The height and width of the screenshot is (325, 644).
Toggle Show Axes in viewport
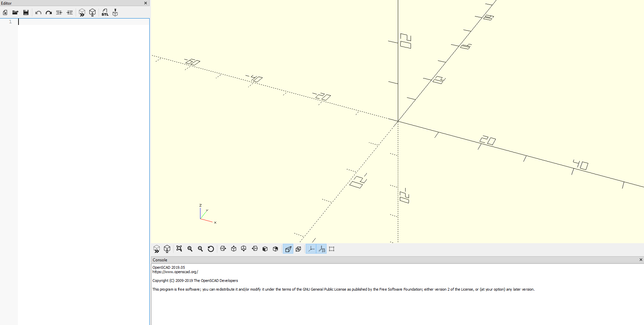click(x=311, y=249)
